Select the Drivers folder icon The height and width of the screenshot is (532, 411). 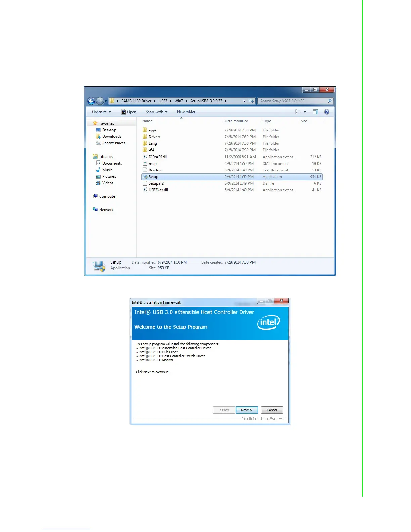(x=145, y=137)
